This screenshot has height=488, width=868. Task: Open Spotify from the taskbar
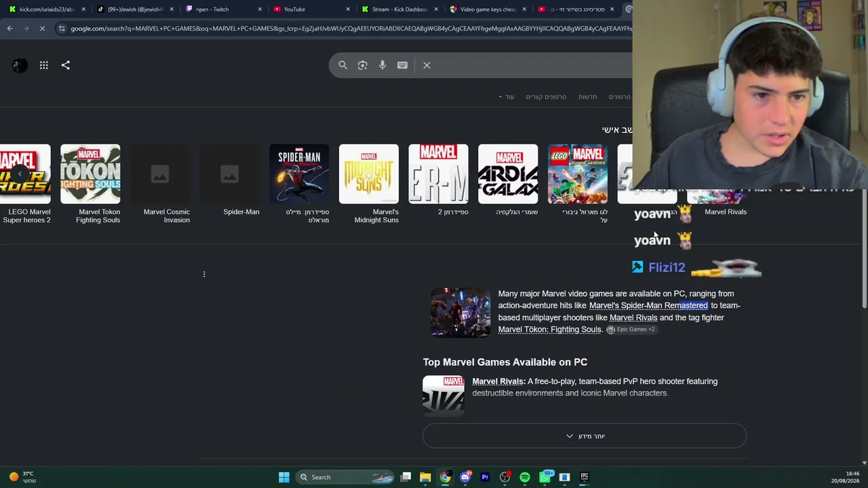click(x=525, y=477)
